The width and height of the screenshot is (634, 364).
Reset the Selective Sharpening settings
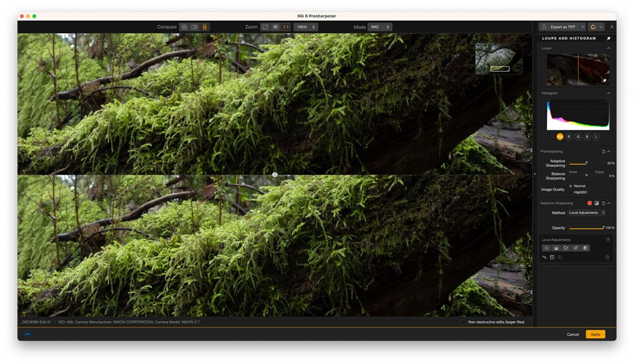coord(603,203)
